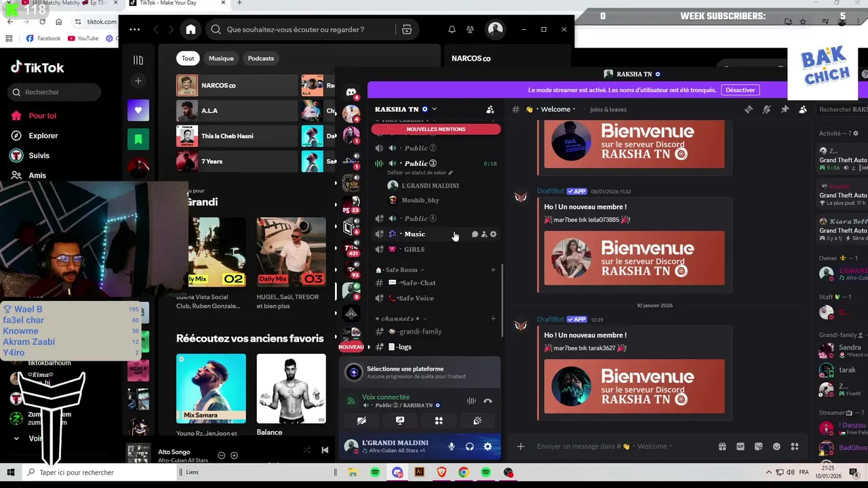The width and height of the screenshot is (868, 488).
Task: Click the create playlist plus in Spotify sidebar
Action: [138, 81]
